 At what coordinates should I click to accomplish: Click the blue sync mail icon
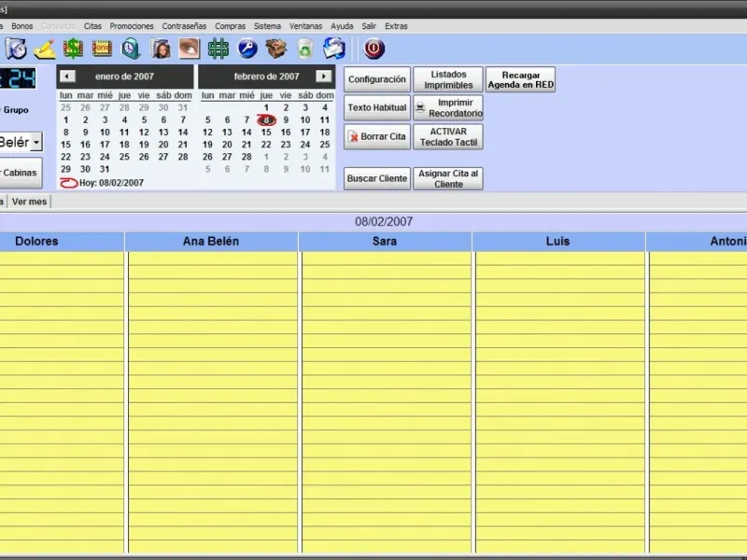(334, 49)
